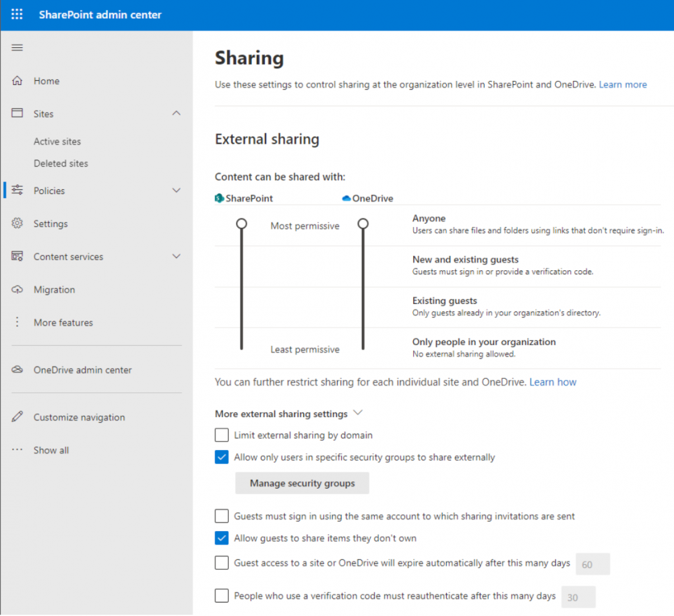Check Limit external sharing by domain

[x=222, y=435]
